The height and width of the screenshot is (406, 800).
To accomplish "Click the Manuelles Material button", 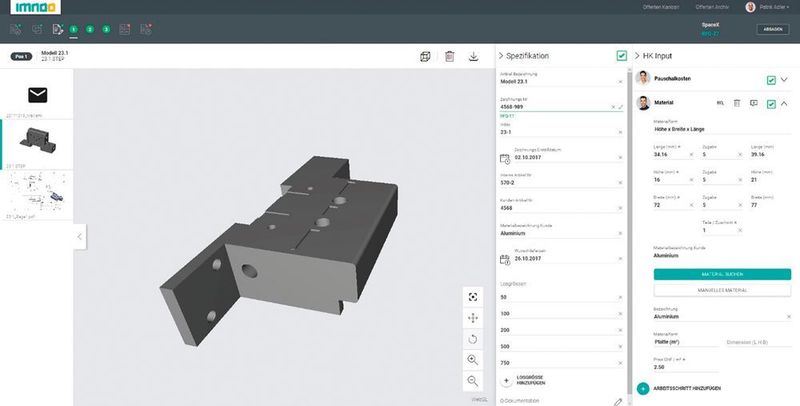I will point(714,290).
